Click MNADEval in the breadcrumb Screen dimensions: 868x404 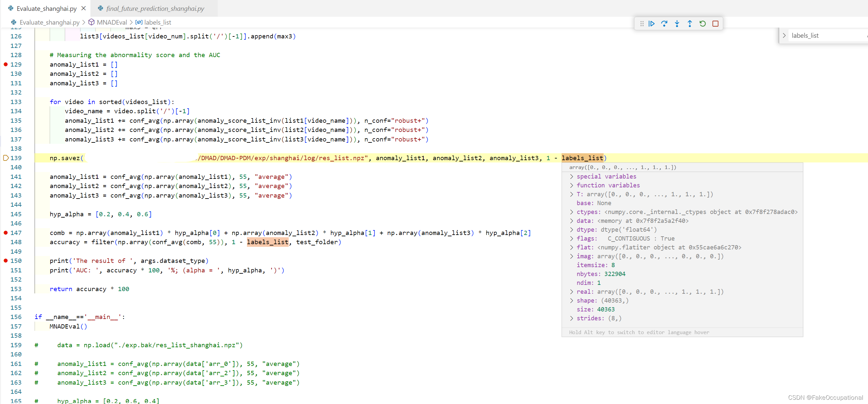tap(112, 22)
